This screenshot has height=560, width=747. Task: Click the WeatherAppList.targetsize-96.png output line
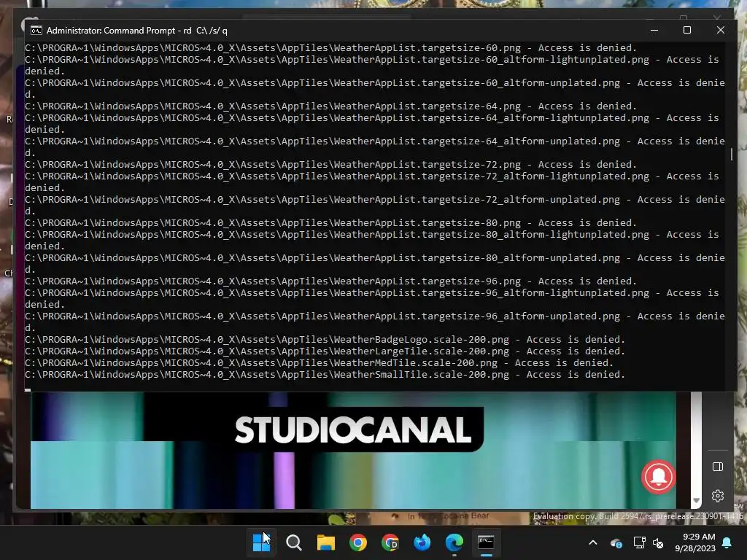pos(330,281)
